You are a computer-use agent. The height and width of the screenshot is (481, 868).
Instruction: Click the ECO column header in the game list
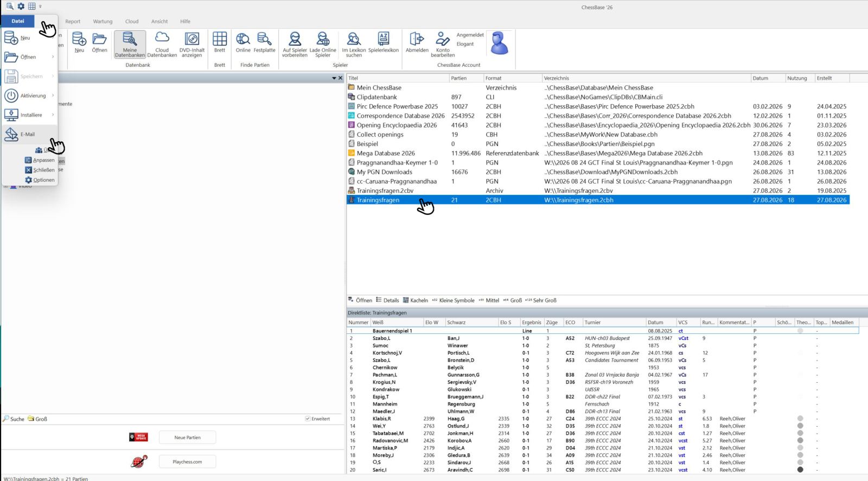573,322
